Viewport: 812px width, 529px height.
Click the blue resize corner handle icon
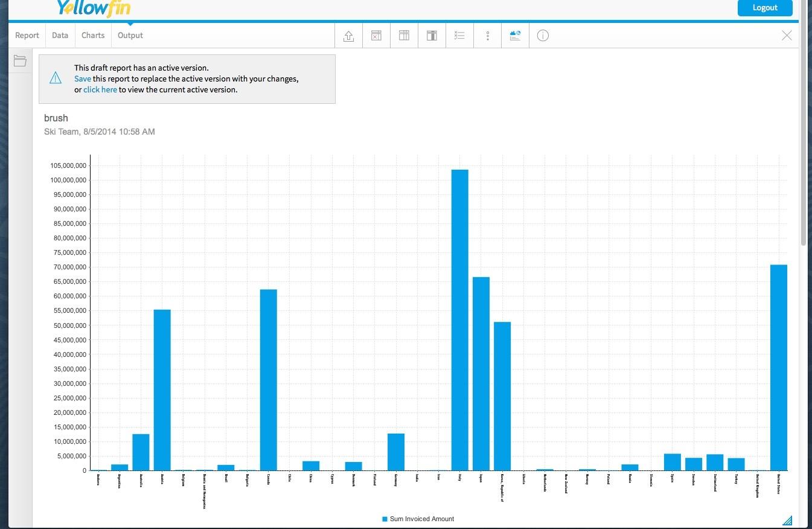coord(787,521)
